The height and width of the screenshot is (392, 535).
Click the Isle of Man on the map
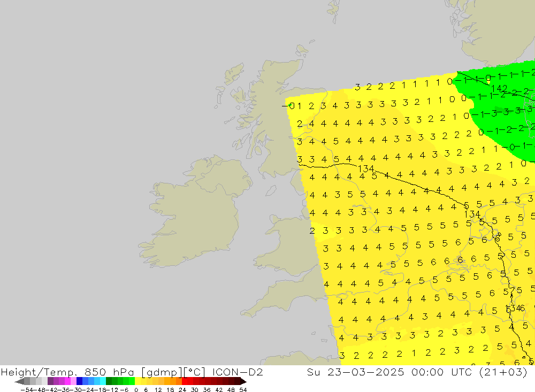click(x=271, y=190)
